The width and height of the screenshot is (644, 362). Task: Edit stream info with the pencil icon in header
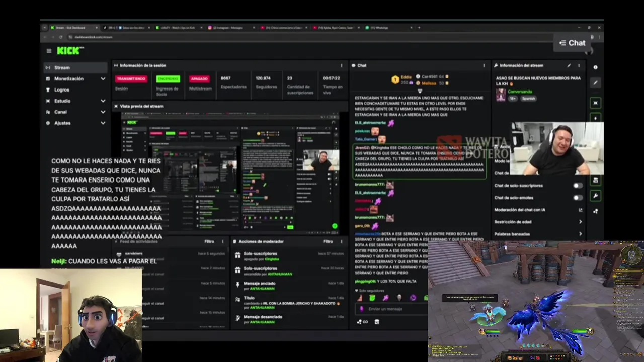click(569, 65)
